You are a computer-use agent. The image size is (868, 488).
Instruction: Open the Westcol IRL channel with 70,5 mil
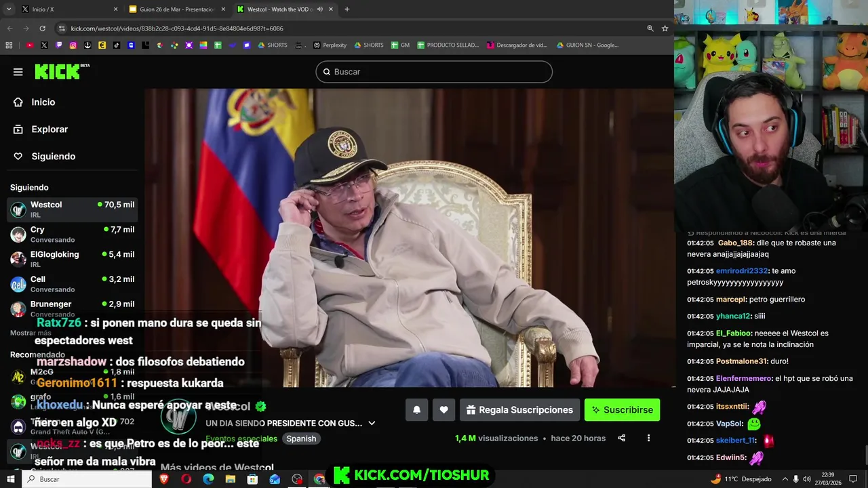[x=72, y=209]
